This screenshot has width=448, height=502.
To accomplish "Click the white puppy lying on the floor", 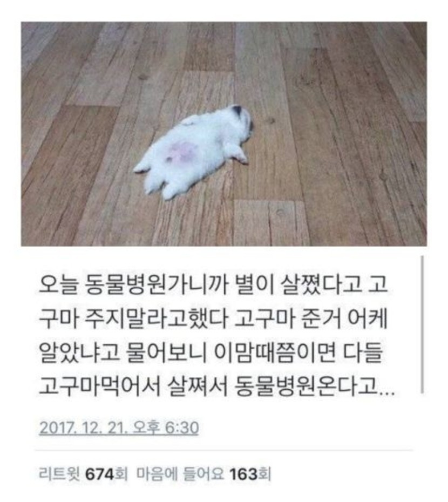I will [194, 152].
